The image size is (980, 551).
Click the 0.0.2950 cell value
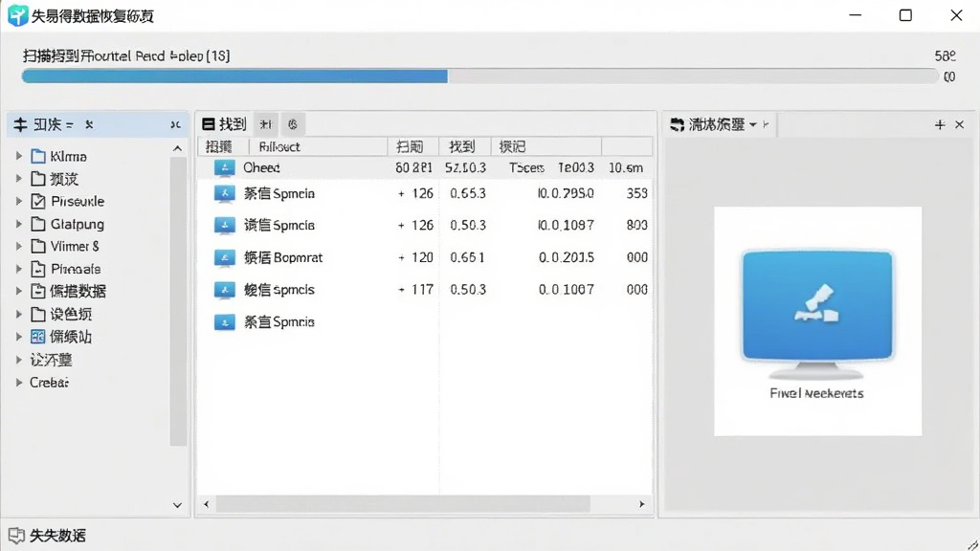(566, 193)
